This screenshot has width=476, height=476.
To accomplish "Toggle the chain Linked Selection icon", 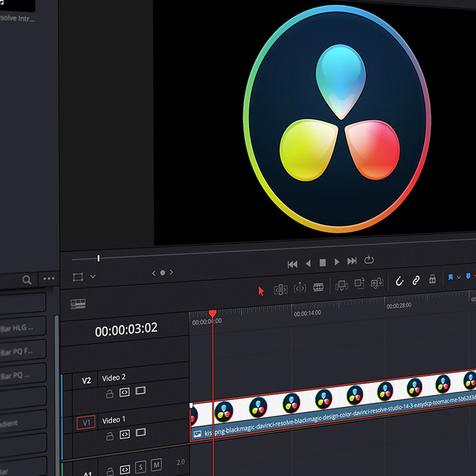I will click(416, 280).
